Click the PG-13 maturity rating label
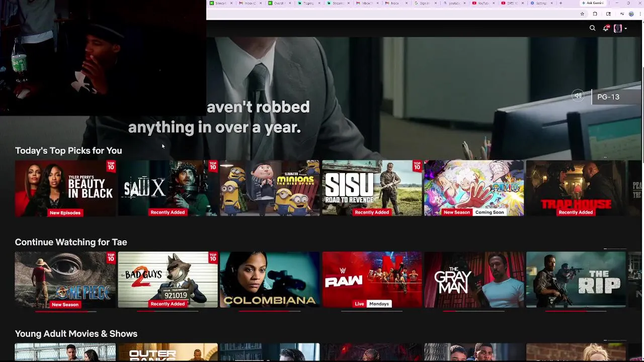 click(x=608, y=97)
